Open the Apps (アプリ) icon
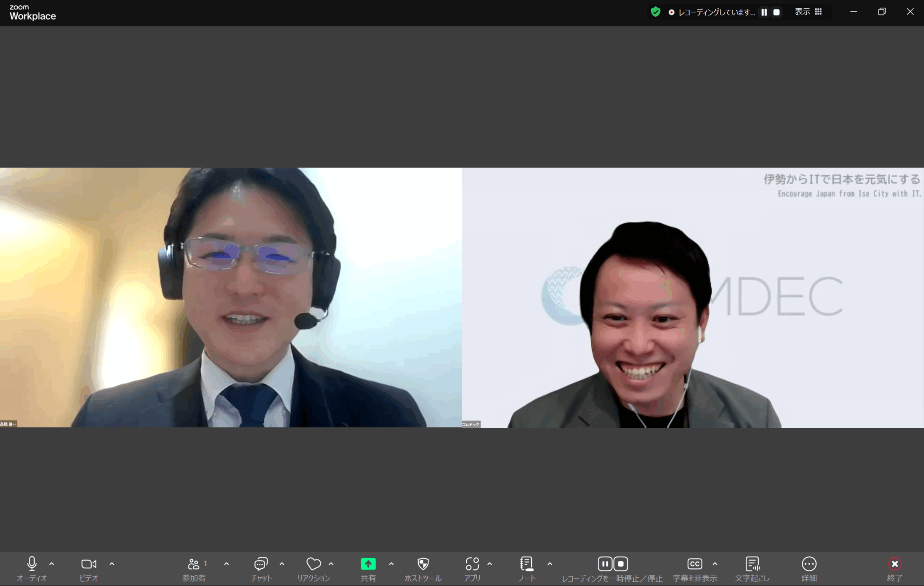The height and width of the screenshot is (586, 924). coord(472,564)
